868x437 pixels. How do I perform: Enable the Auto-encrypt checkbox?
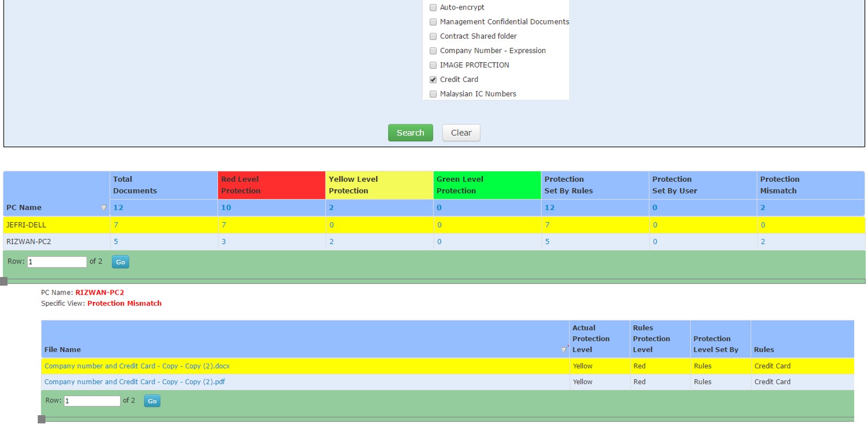[x=433, y=7]
